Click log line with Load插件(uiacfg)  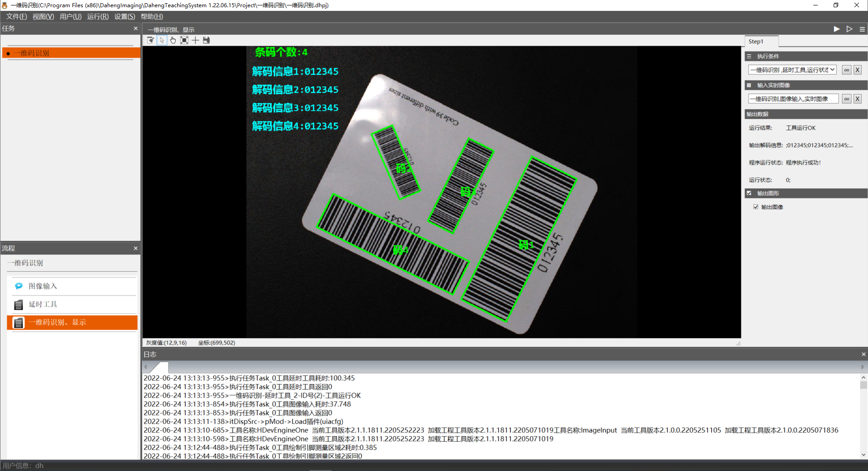coord(243,422)
